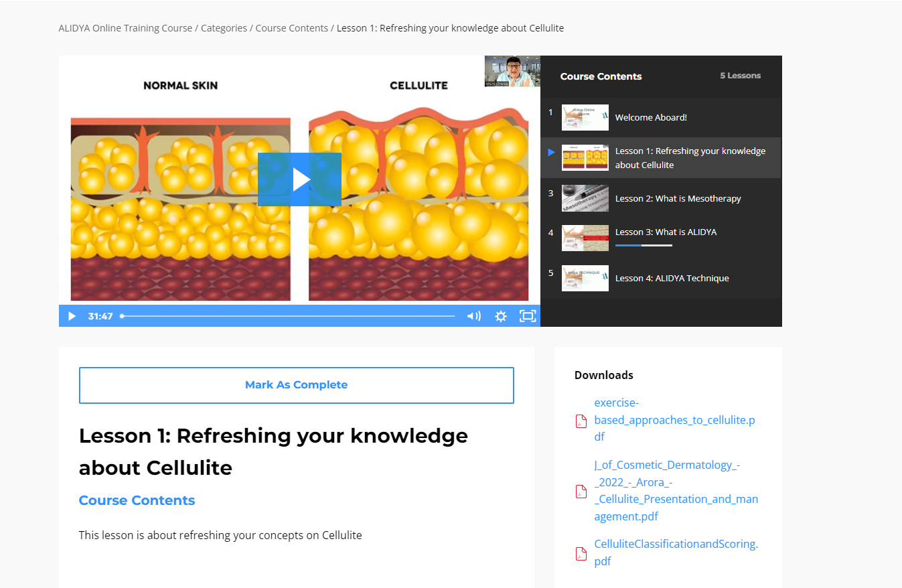Image resolution: width=902 pixels, height=588 pixels.
Task: Click the video progress bar track
Action: pyautogui.click(x=288, y=316)
